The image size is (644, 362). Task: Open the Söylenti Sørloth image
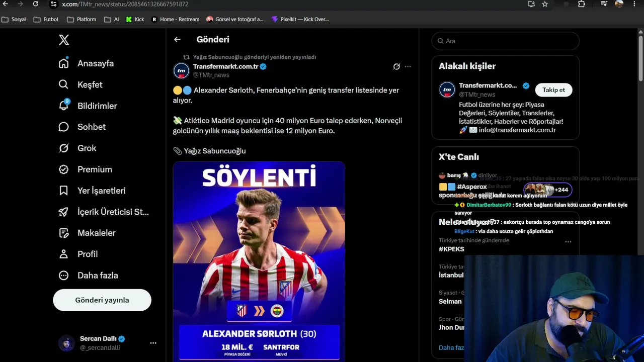(x=259, y=261)
